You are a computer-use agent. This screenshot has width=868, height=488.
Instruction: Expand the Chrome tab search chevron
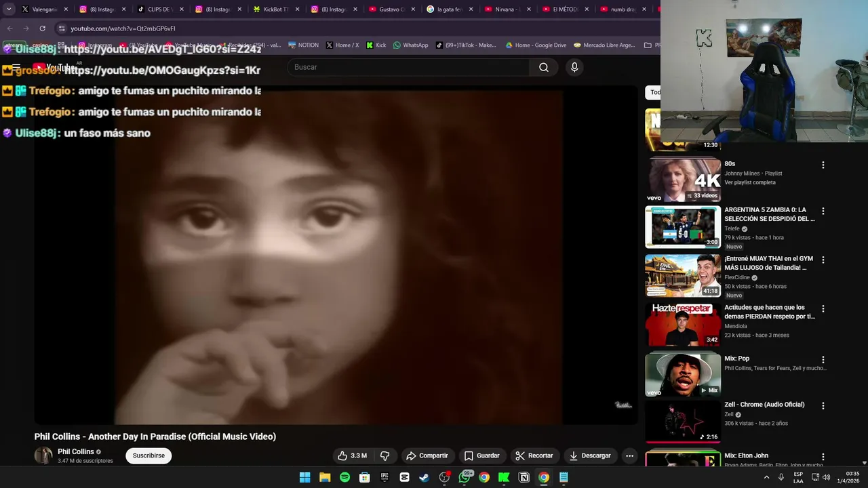point(9,9)
